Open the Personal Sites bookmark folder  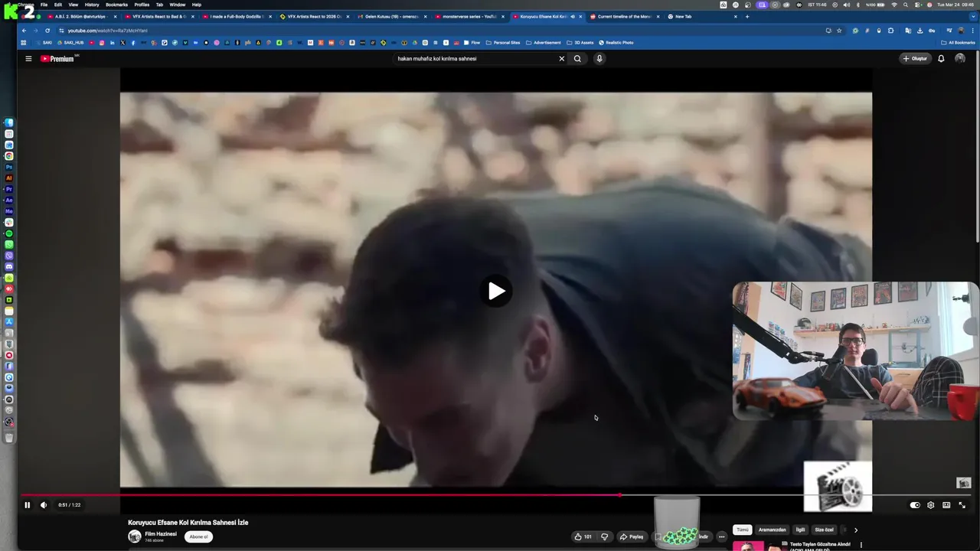tap(503, 43)
